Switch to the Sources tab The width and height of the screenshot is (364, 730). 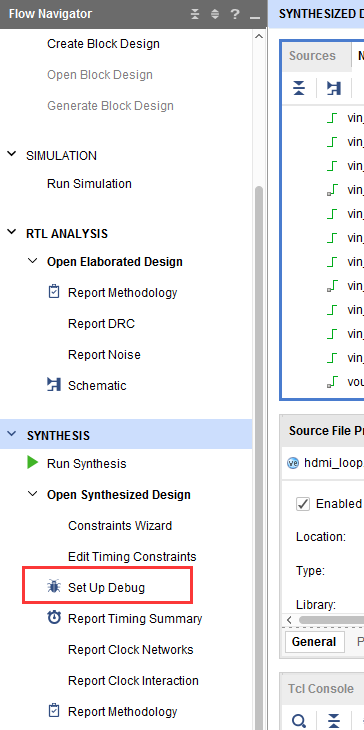[x=312, y=56]
